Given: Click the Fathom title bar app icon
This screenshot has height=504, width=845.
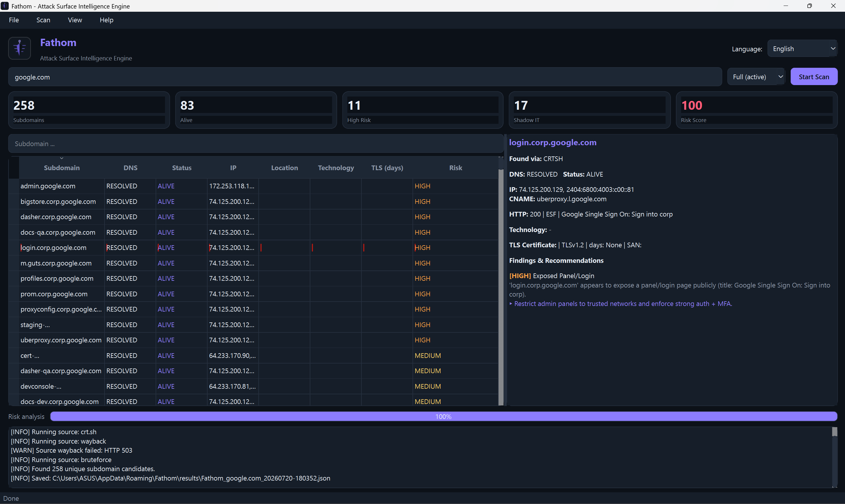Looking at the screenshot, I should click(5, 6).
